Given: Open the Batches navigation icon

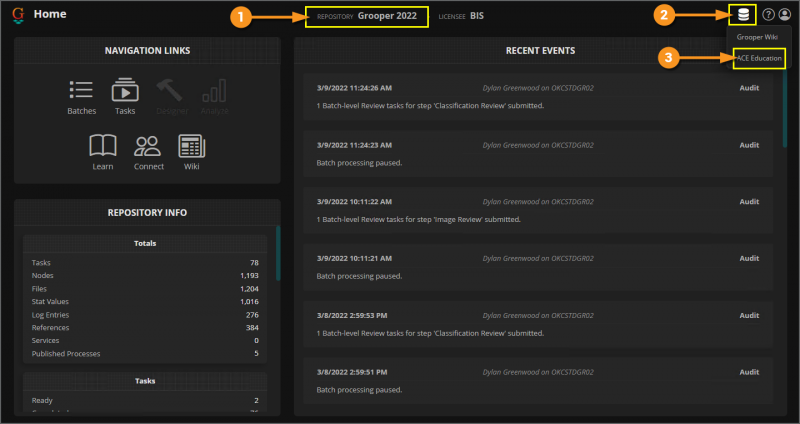Looking at the screenshot, I should click(81, 90).
